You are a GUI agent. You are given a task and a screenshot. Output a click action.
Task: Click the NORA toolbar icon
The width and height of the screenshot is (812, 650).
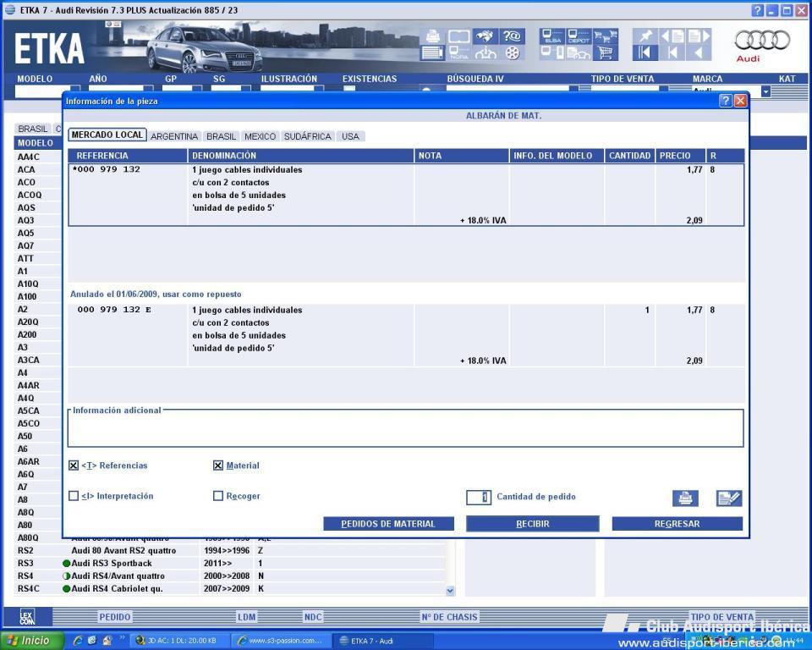458,52
